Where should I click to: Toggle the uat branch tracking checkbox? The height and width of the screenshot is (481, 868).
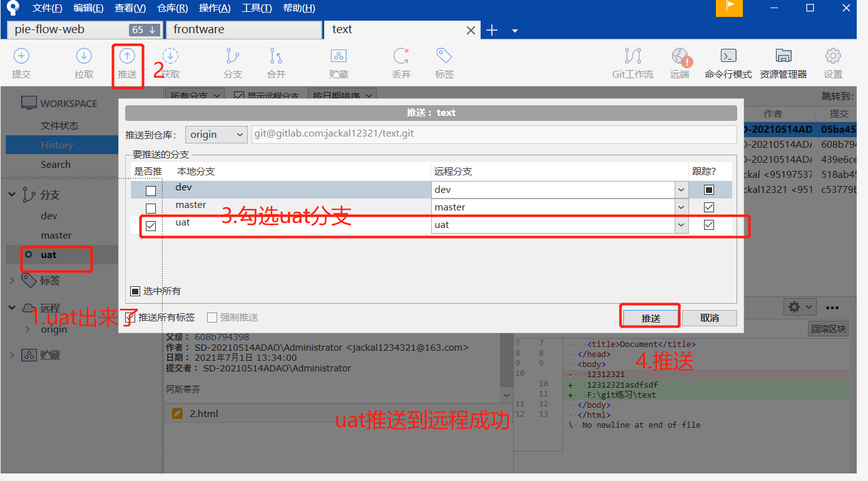[x=709, y=224]
